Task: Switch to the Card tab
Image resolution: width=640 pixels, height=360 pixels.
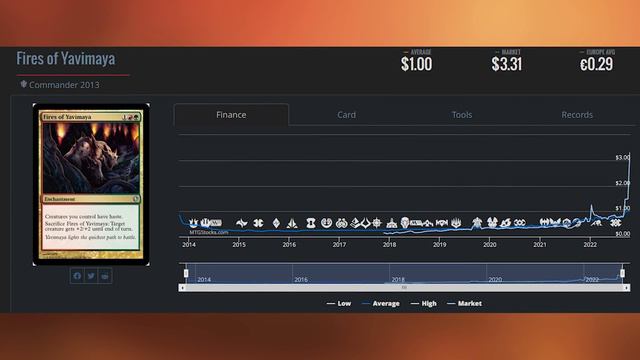Action: (x=347, y=115)
